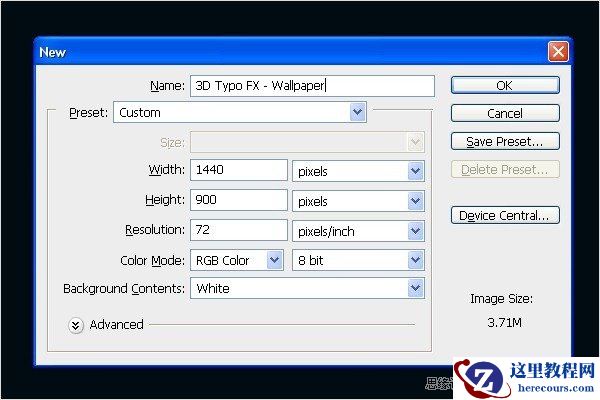This screenshot has width=600, height=400.
Task: Click the Resolution value field 72
Action: coord(239,230)
